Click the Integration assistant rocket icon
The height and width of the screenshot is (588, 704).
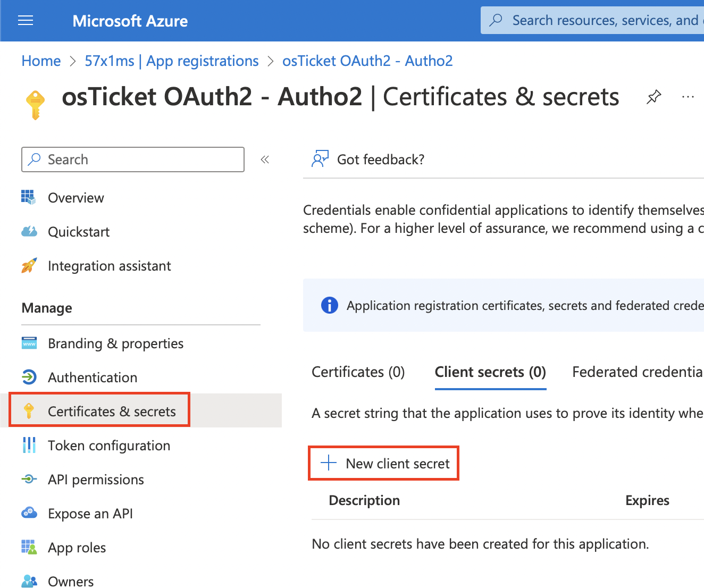coord(29,265)
